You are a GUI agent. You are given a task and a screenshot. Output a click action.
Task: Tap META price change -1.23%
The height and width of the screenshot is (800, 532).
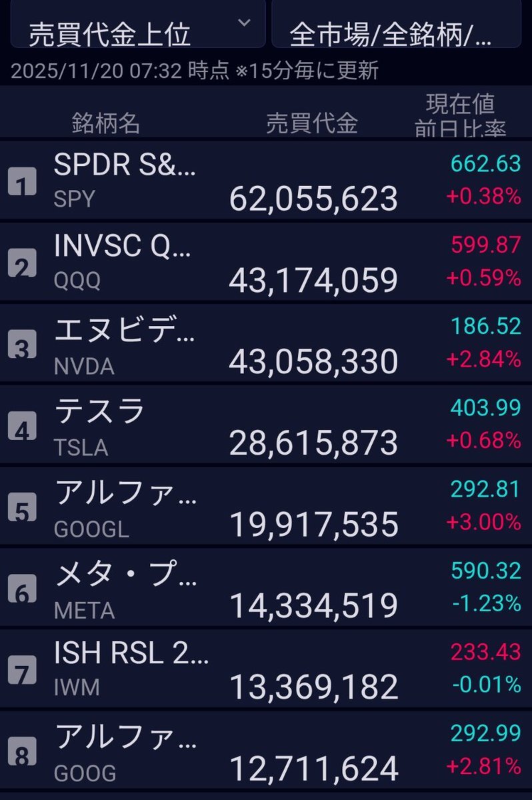(x=487, y=603)
